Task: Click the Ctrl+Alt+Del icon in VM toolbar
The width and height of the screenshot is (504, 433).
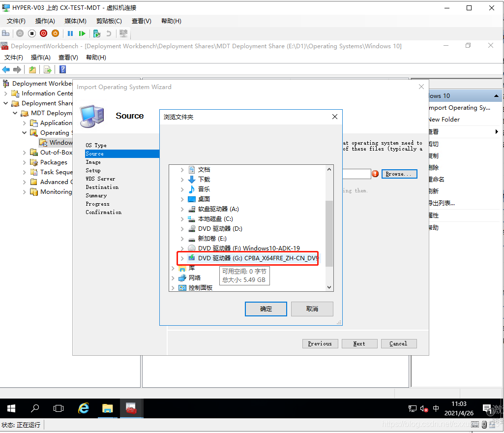Action: [6, 33]
